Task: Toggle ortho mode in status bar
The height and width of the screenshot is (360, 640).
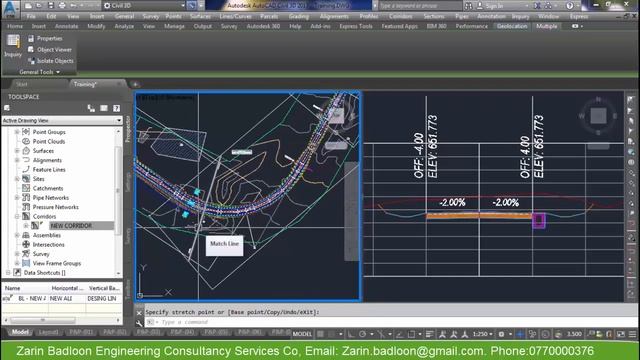Action: pyautogui.click(x=351, y=334)
